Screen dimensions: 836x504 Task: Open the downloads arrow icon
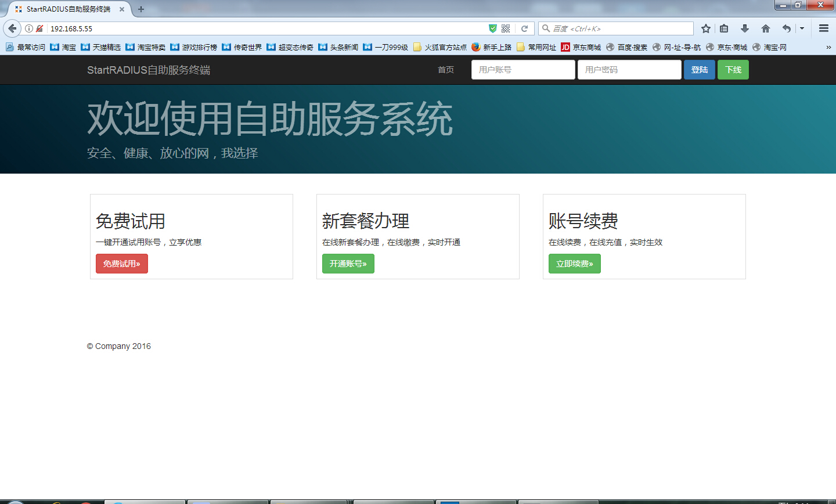[745, 28]
